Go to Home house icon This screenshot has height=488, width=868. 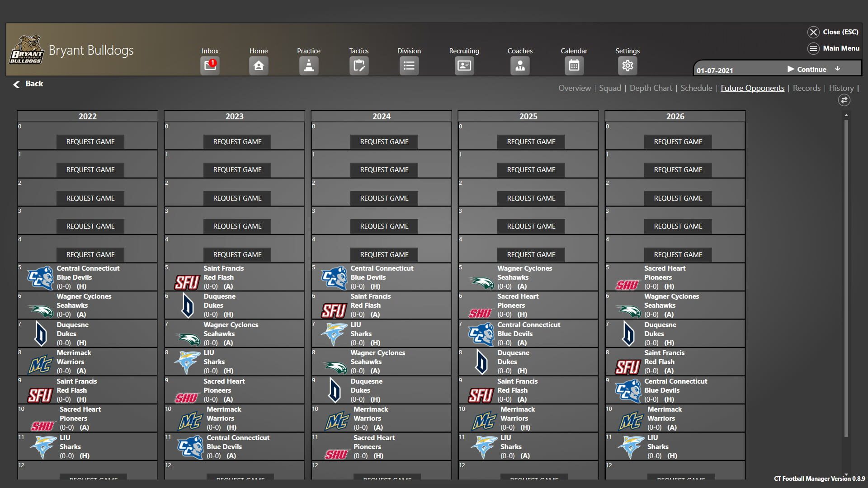coord(259,66)
